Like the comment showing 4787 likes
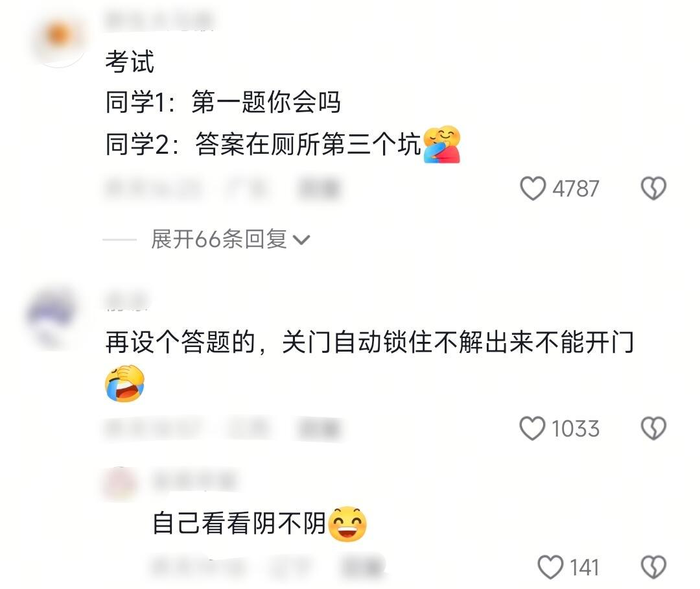The image size is (700, 589). click(533, 188)
